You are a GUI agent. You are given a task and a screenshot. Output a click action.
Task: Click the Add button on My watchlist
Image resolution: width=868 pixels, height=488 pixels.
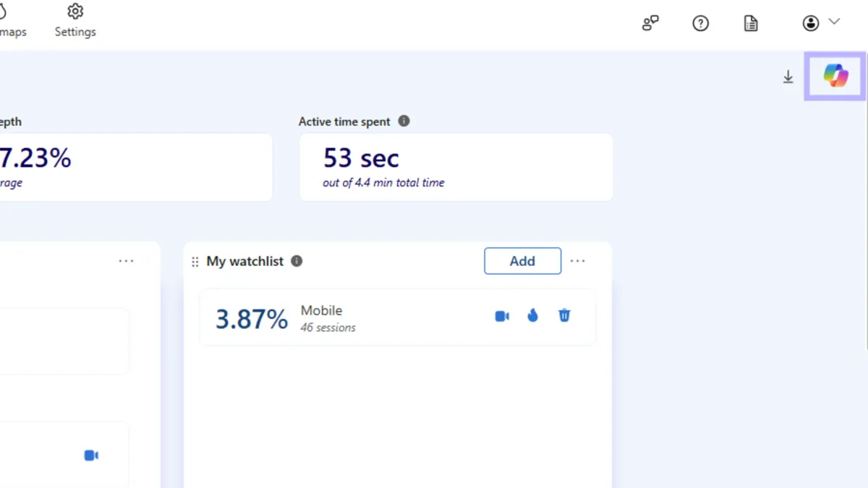click(522, 261)
